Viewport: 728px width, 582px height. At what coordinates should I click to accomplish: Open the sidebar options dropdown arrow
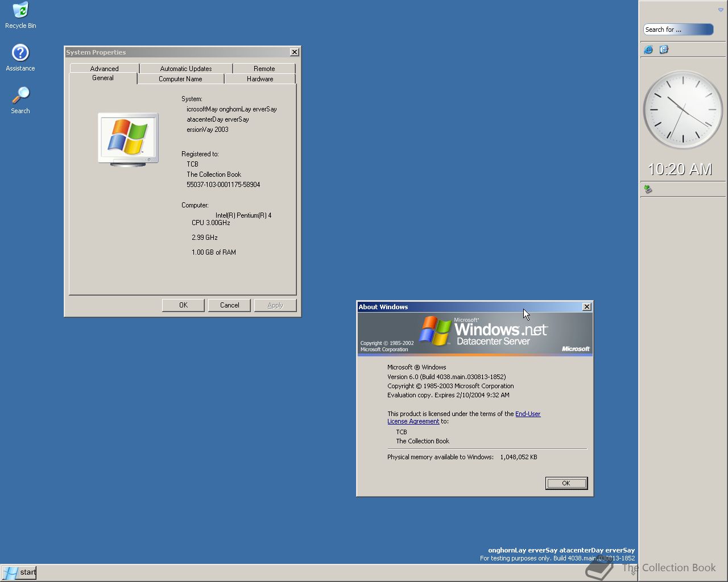click(721, 10)
